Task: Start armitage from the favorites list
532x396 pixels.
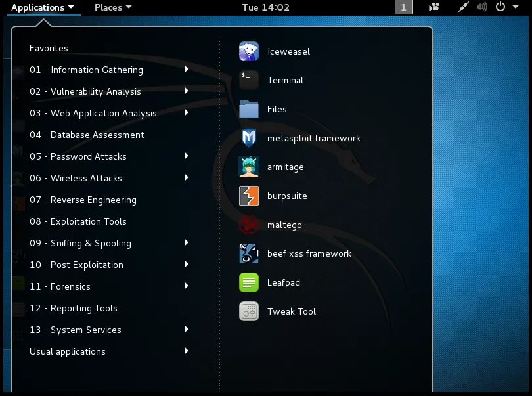Action: (x=286, y=167)
